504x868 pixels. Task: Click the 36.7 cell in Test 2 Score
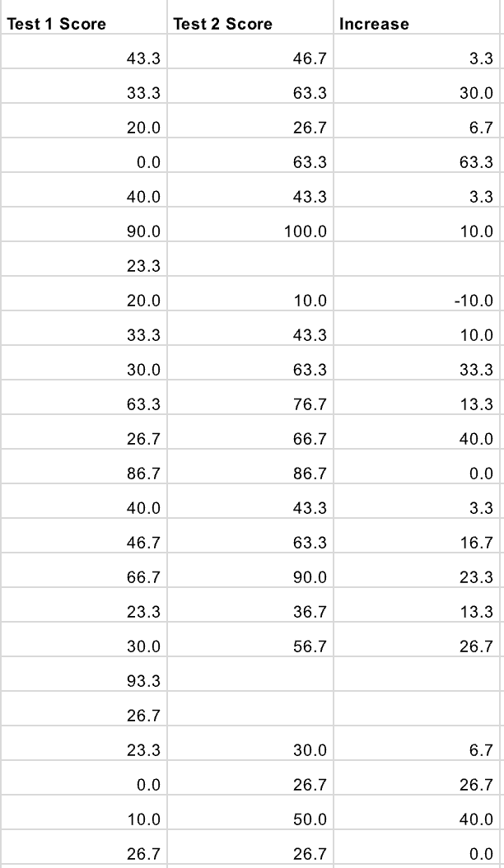click(310, 612)
